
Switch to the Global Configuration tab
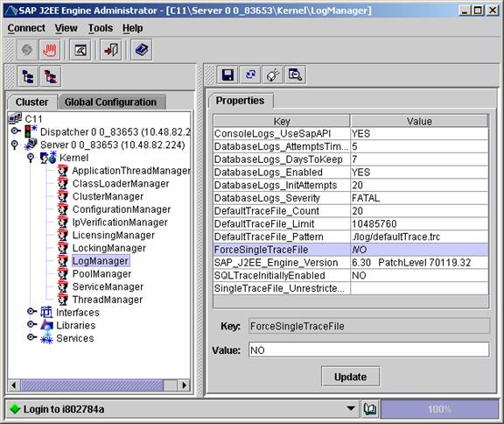pos(110,102)
